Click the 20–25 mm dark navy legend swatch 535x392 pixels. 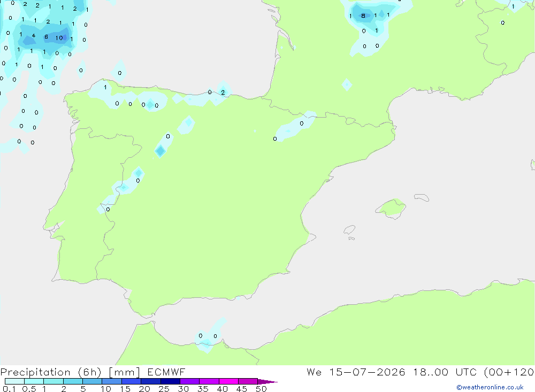point(150,381)
